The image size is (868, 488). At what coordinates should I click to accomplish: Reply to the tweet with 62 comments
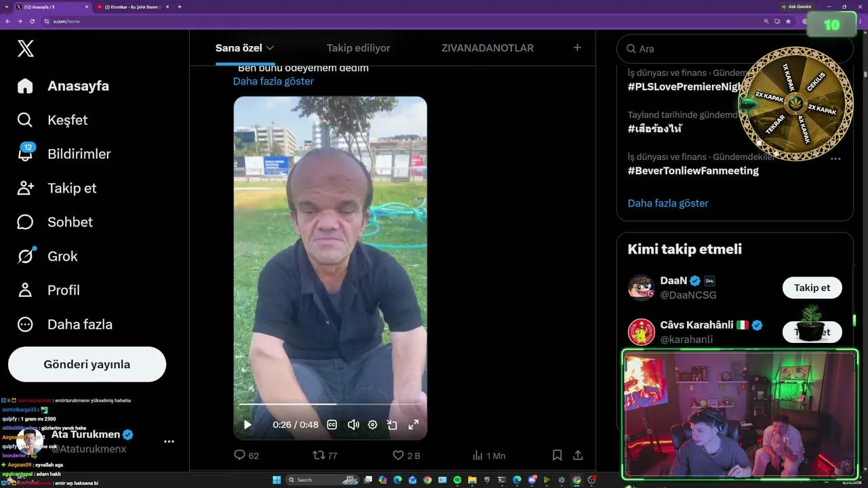pos(246,455)
